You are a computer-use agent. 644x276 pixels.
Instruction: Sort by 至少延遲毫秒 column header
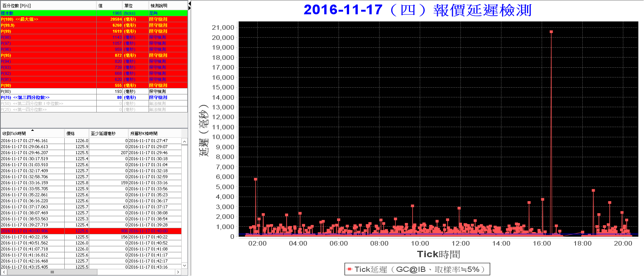[109, 133]
